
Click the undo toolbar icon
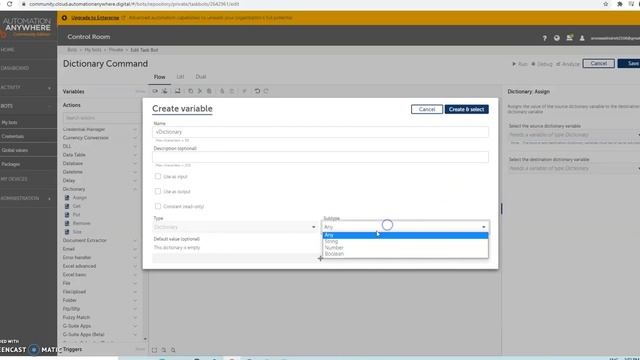(x=257, y=91)
